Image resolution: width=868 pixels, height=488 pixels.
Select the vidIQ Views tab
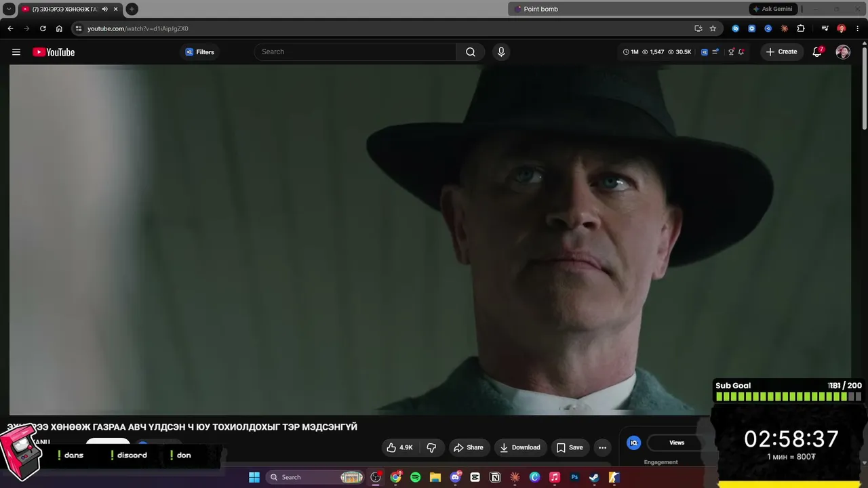(x=677, y=443)
